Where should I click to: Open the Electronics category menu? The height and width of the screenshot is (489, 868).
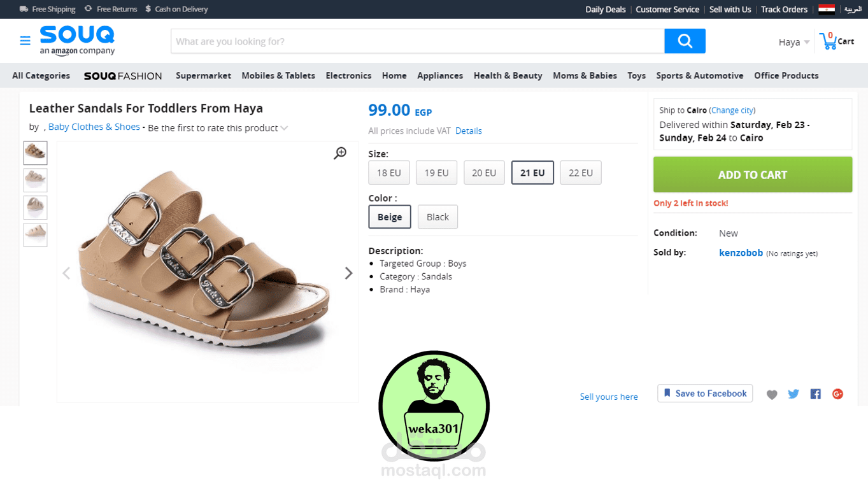[x=348, y=76]
